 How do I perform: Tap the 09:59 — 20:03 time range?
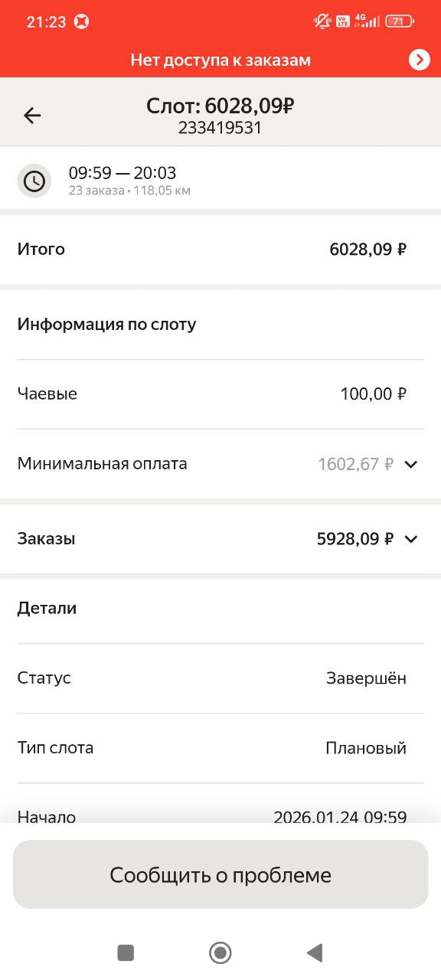(x=122, y=173)
